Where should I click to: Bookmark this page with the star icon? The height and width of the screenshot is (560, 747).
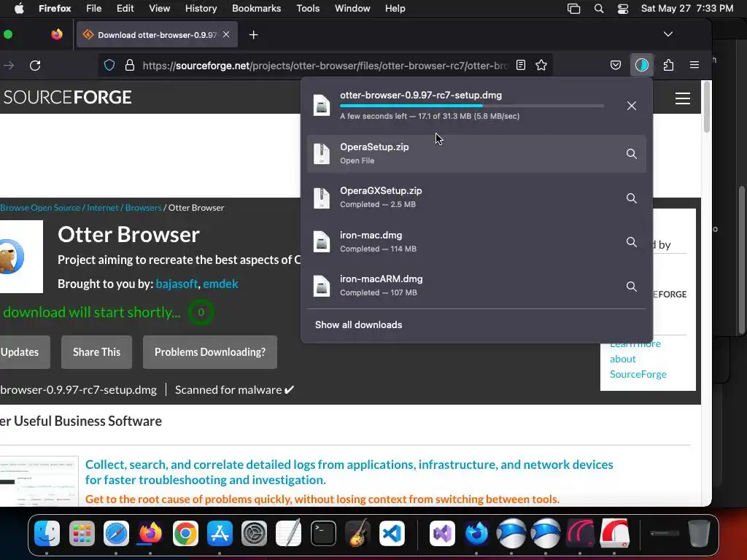tap(541, 65)
